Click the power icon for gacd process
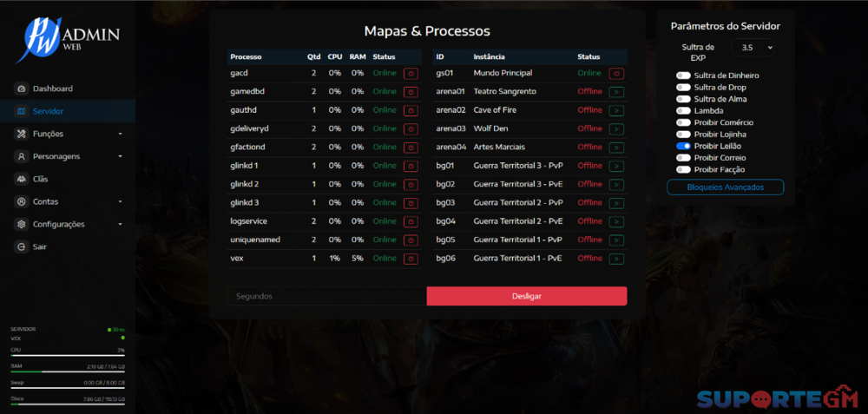Viewport: 868px width, 414px height. [x=411, y=74]
